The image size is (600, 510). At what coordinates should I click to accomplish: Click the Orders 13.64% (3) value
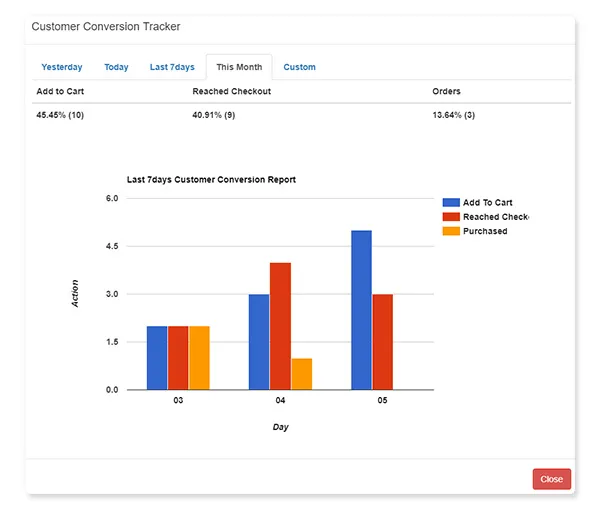453,115
